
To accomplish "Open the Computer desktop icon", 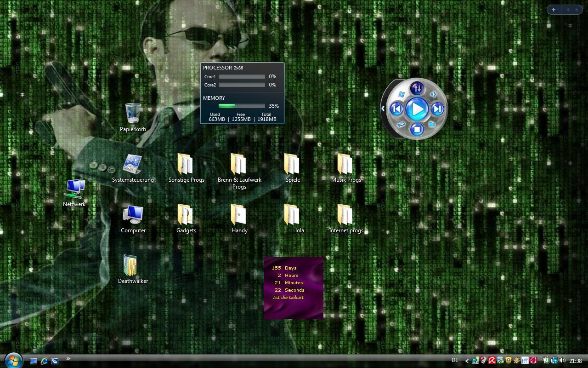I will [x=133, y=219].
